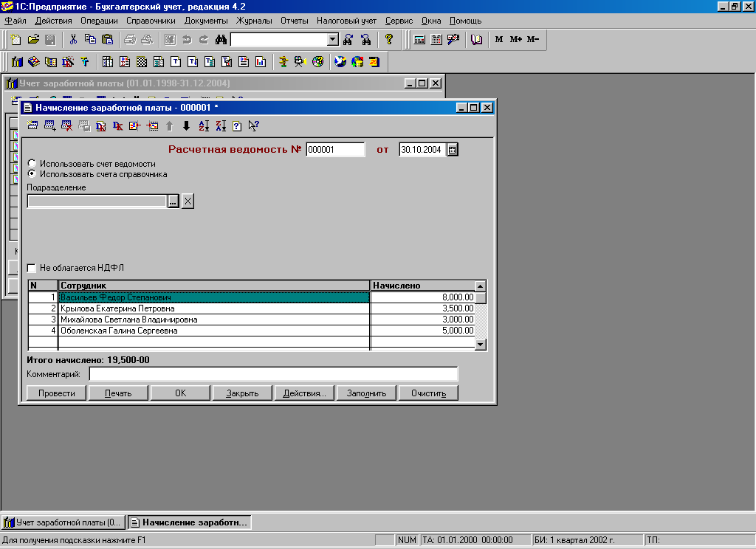The image size is (756, 549).
Task: Select 'Использовать счета справочника' radio button
Action: (x=32, y=174)
